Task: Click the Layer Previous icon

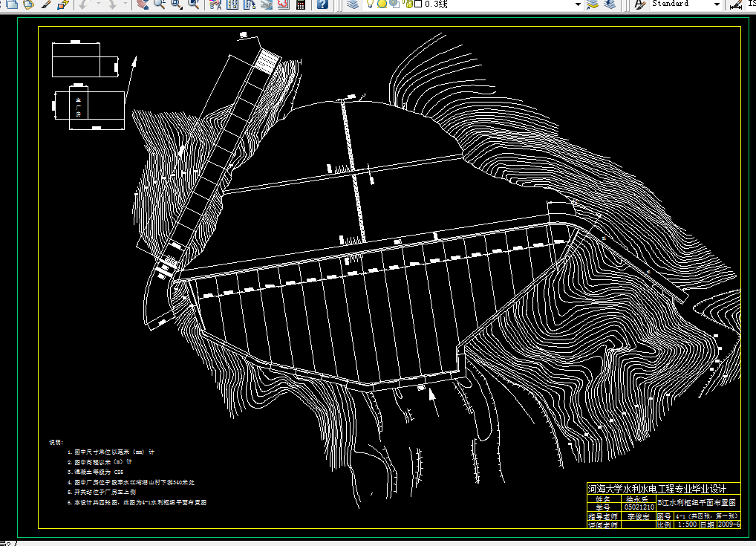Action: point(609,4)
